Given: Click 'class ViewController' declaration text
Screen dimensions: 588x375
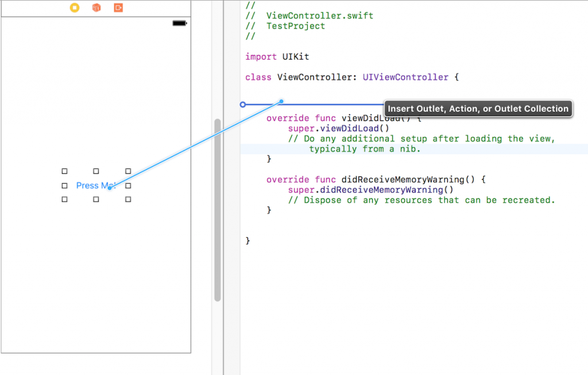Looking at the screenshot, I should point(301,78).
